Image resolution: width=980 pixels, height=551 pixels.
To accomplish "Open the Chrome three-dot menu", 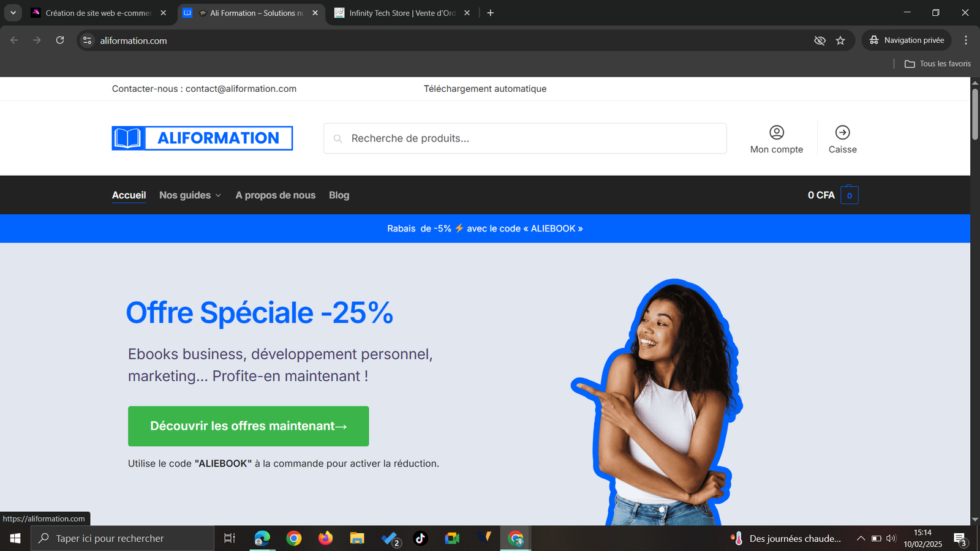I will [x=966, y=40].
